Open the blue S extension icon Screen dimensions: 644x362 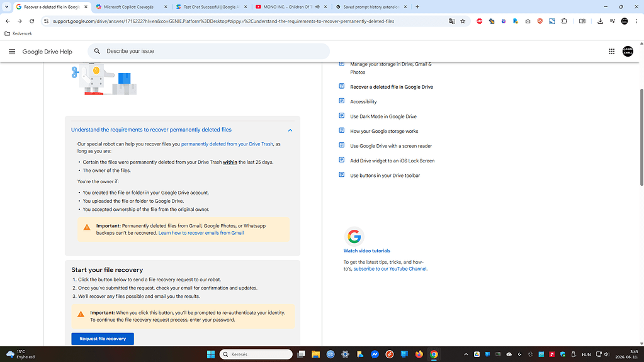click(552, 21)
